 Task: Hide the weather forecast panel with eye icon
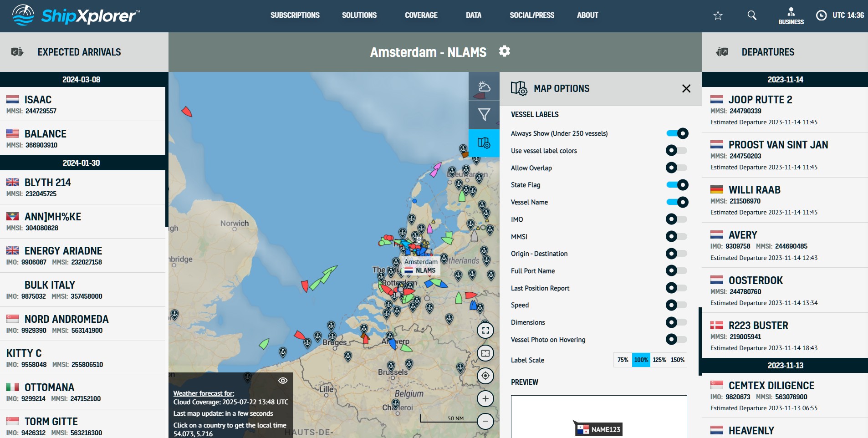283,381
